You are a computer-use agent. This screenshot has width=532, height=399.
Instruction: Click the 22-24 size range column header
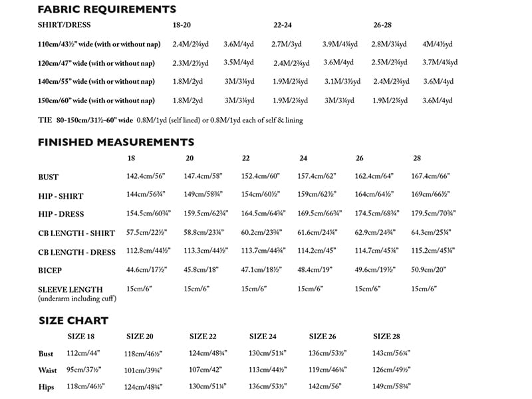[x=283, y=25]
